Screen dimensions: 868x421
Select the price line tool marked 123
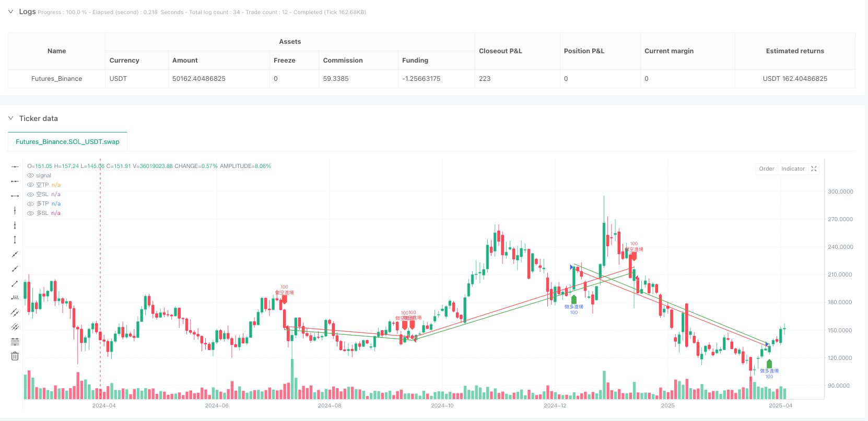[15, 298]
